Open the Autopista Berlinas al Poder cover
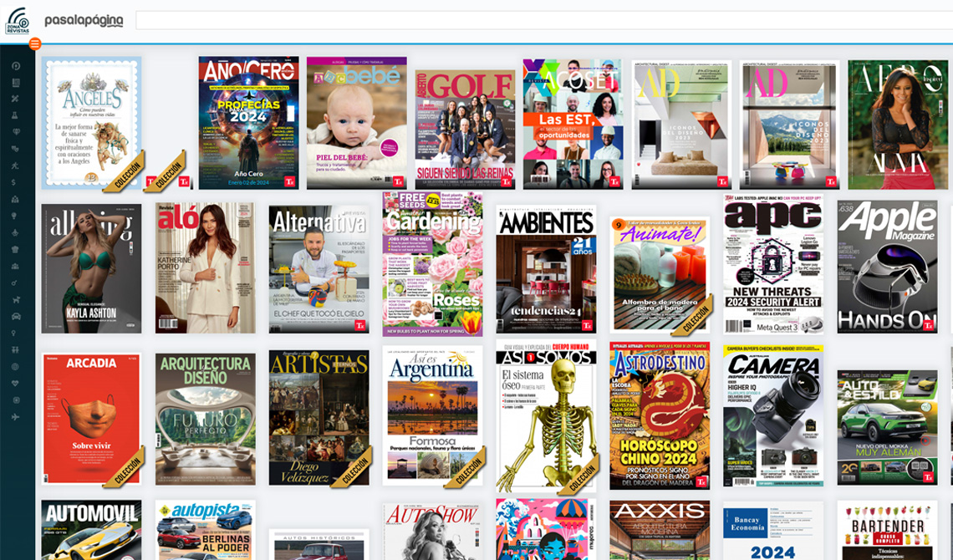The image size is (953, 560). 206,530
